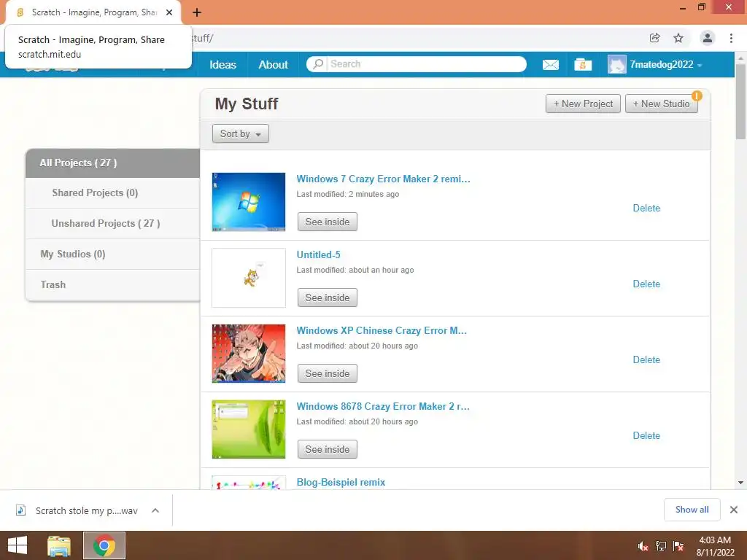Close the downloads bar

734,510
